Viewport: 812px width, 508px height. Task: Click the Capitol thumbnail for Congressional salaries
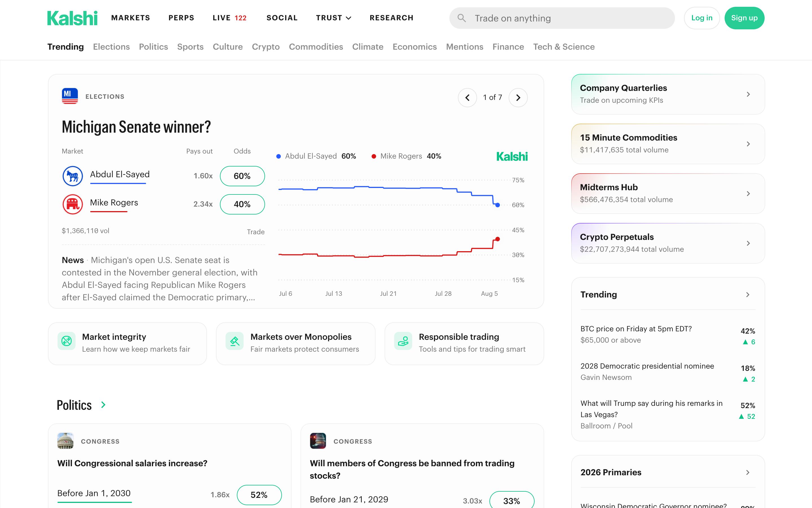tap(65, 441)
